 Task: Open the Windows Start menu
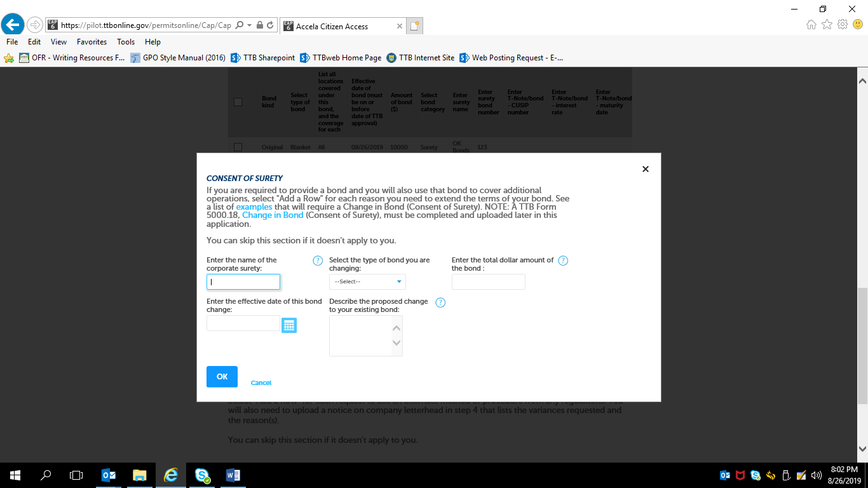point(15,475)
